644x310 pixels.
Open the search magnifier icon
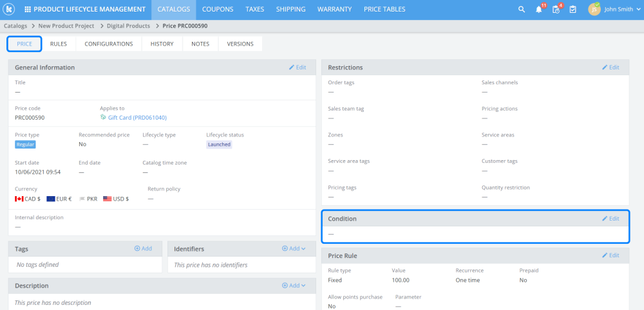coord(522,10)
